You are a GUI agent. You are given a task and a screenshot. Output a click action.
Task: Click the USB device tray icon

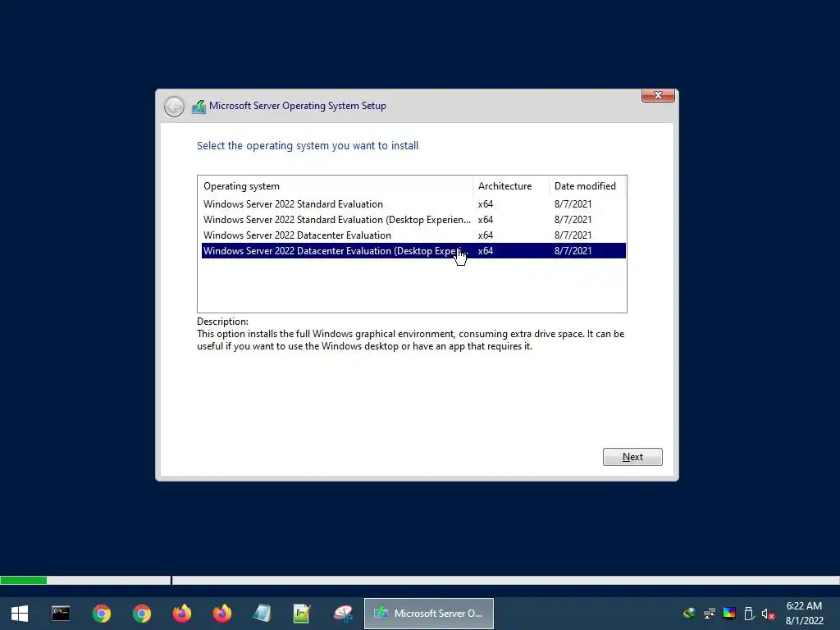[x=749, y=614]
